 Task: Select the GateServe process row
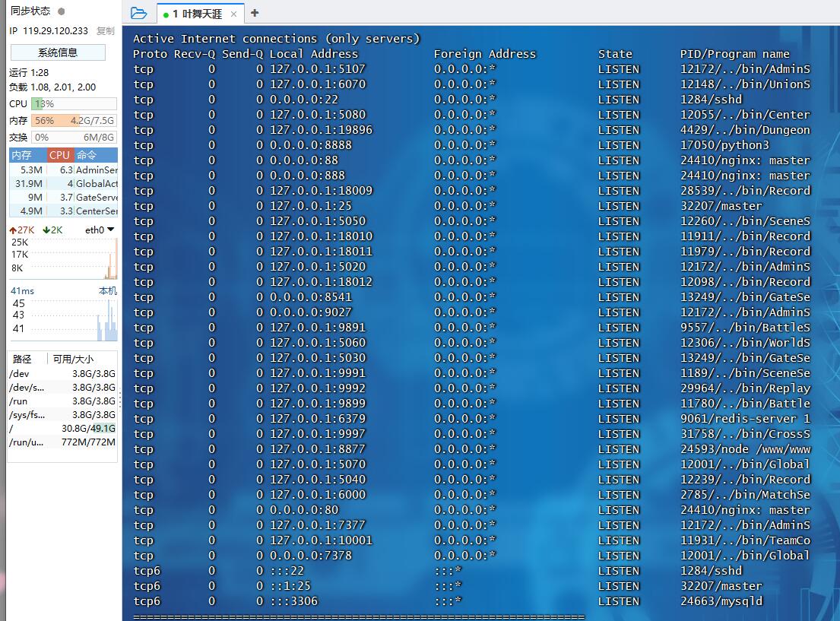pyautogui.click(x=63, y=197)
